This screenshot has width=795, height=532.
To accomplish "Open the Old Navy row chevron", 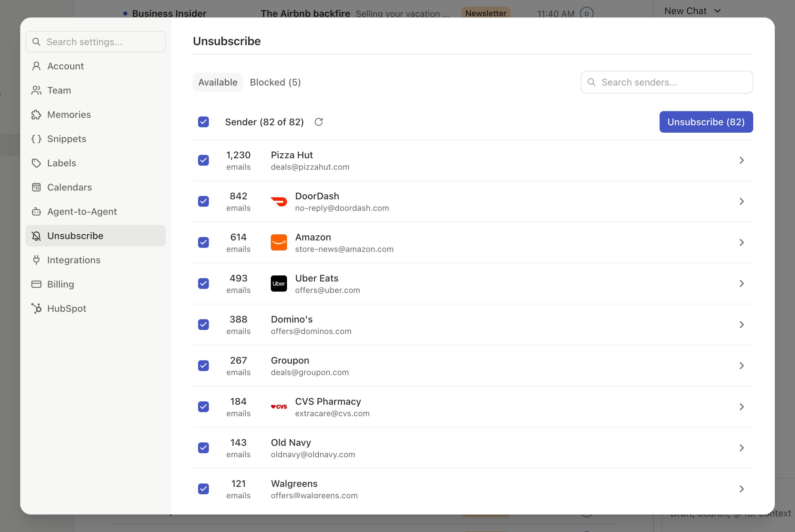I will tap(741, 447).
